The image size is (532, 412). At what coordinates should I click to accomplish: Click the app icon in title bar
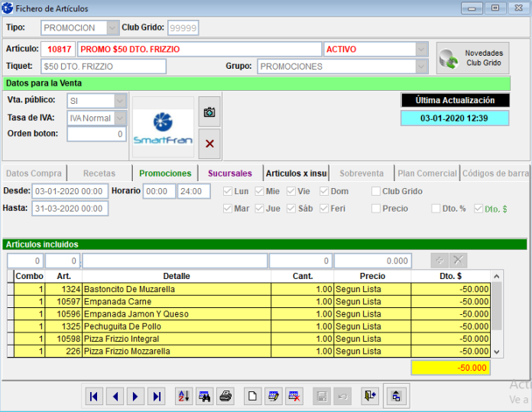click(x=8, y=8)
